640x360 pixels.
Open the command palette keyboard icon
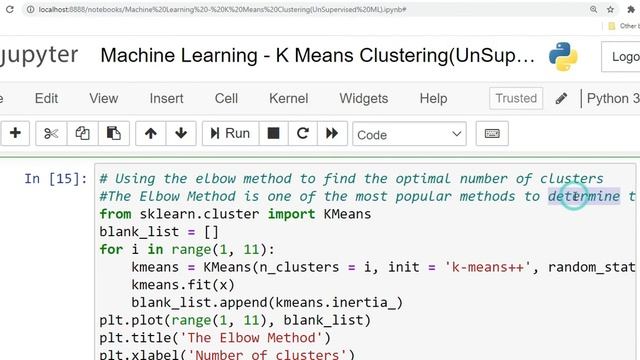tap(492, 133)
